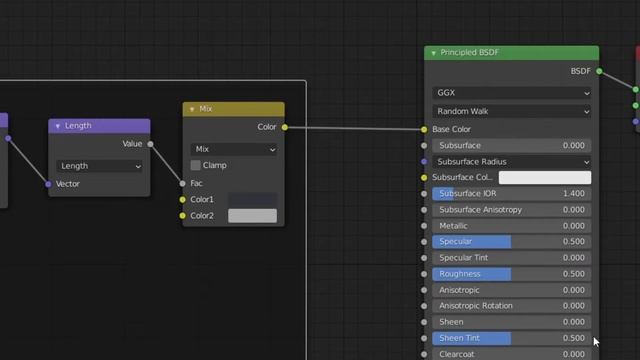Click the Subsurface Color input socket

click(x=424, y=178)
